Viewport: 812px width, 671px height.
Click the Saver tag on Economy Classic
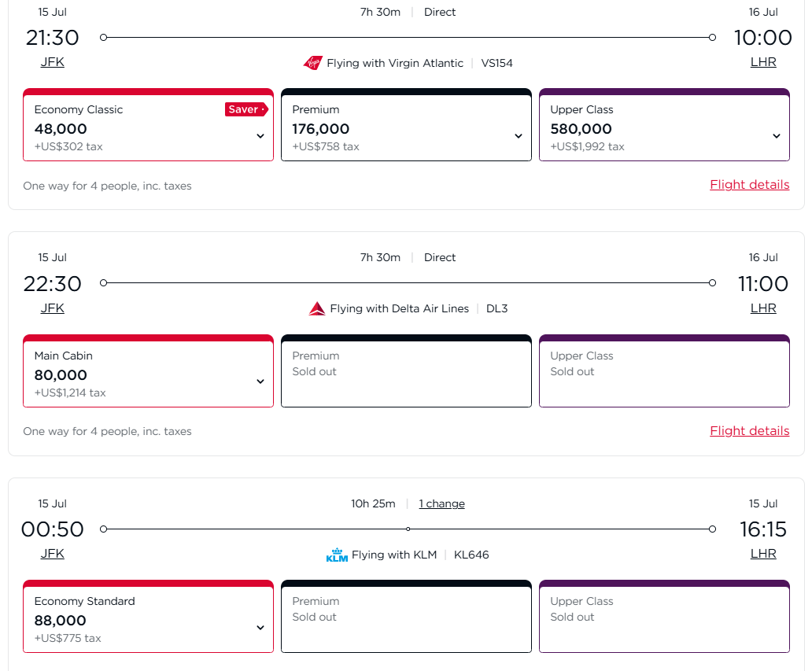[x=245, y=109]
